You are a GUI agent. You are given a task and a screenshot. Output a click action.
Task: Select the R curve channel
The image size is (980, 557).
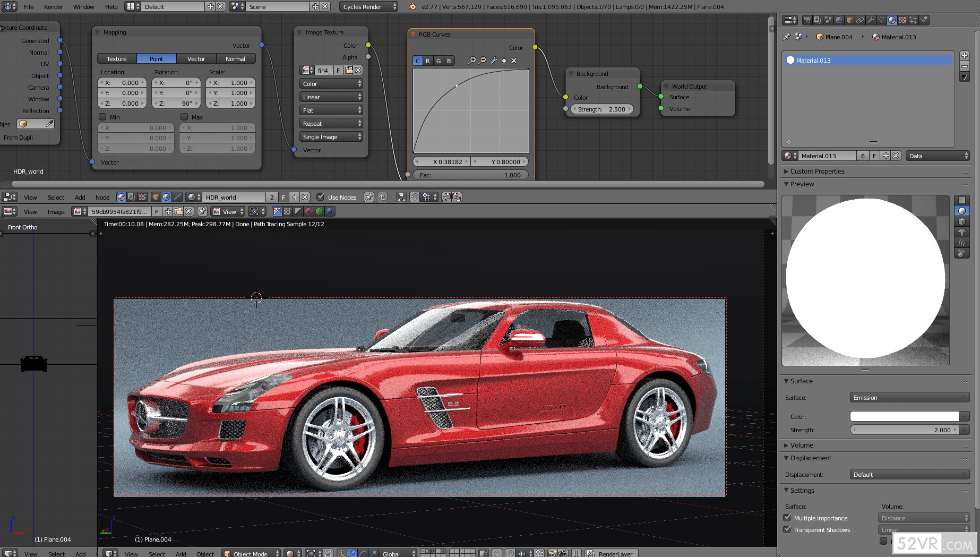[428, 61]
